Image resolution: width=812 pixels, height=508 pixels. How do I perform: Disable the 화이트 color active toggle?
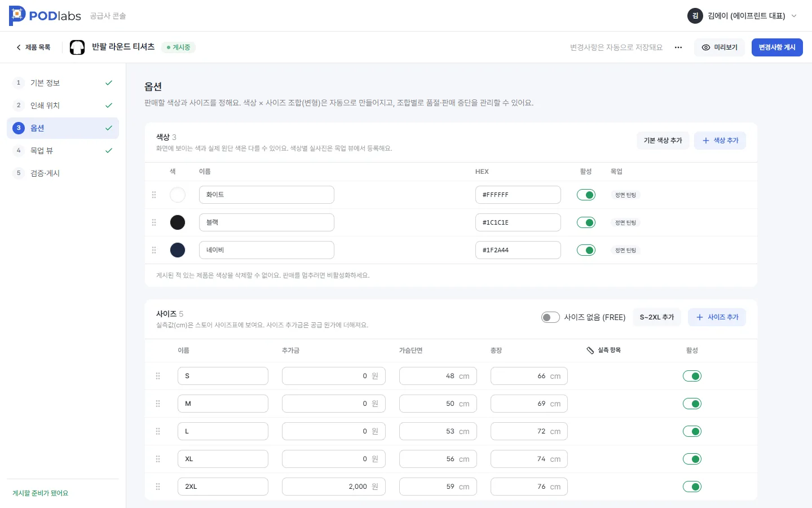(586, 195)
